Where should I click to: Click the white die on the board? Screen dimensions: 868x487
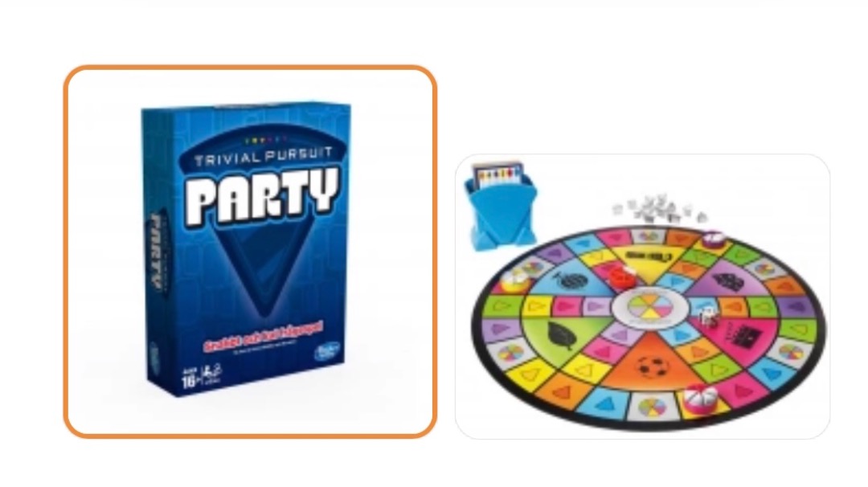point(707,317)
